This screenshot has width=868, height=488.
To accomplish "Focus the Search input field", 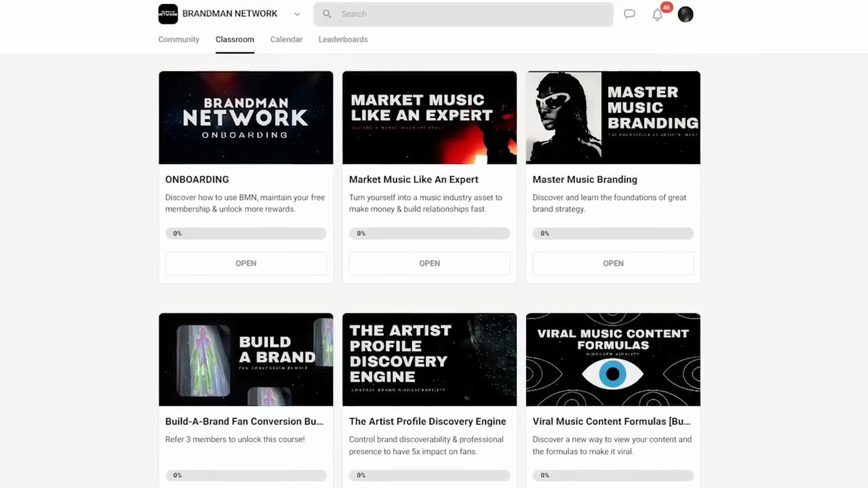I will click(463, 14).
